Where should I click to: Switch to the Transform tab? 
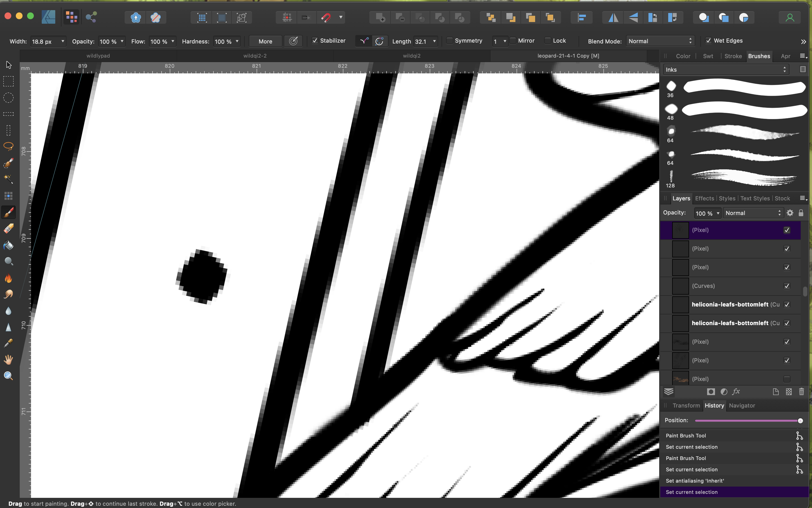[686, 406]
